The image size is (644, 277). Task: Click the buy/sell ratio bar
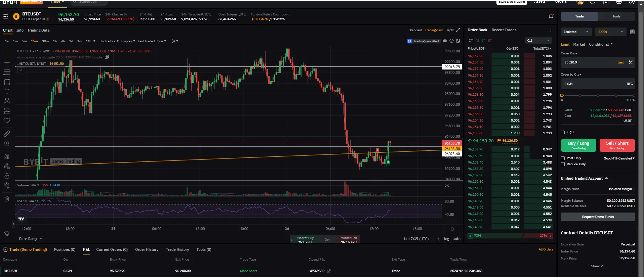(x=510, y=236)
